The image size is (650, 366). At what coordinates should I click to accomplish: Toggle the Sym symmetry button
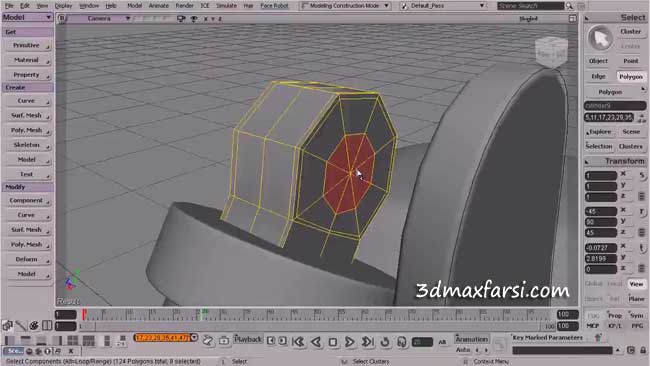point(636,315)
